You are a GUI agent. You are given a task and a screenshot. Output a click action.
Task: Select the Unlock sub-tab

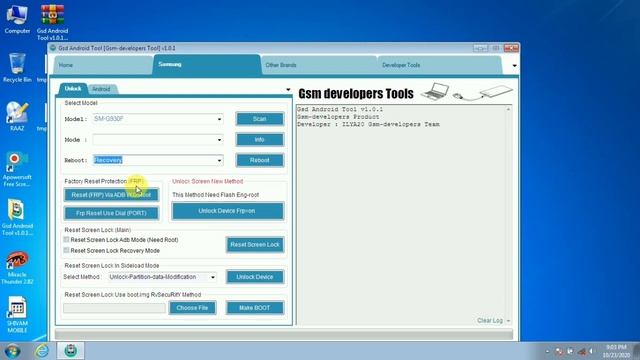[x=73, y=89]
